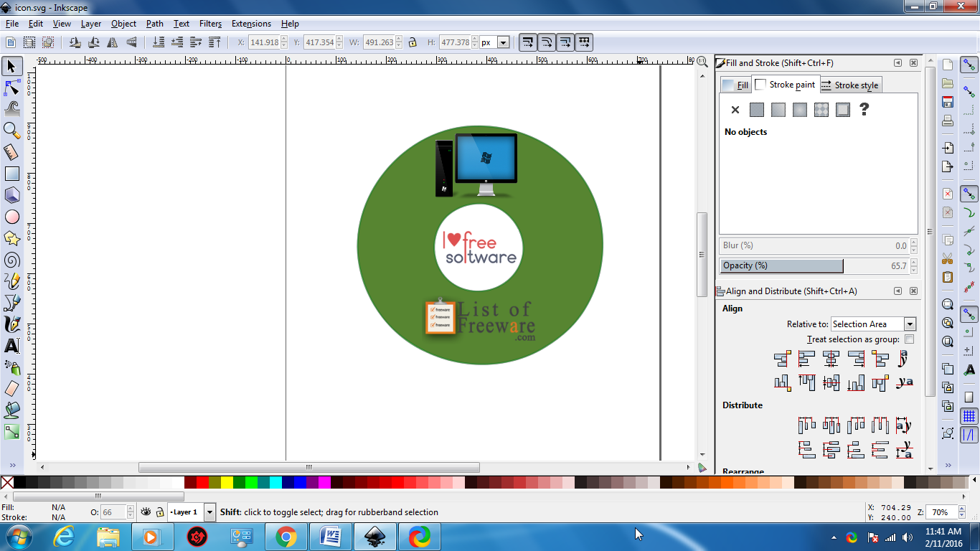Select the 3D Box tool
Viewport: 980px width, 551px height.
tap(11, 195)
